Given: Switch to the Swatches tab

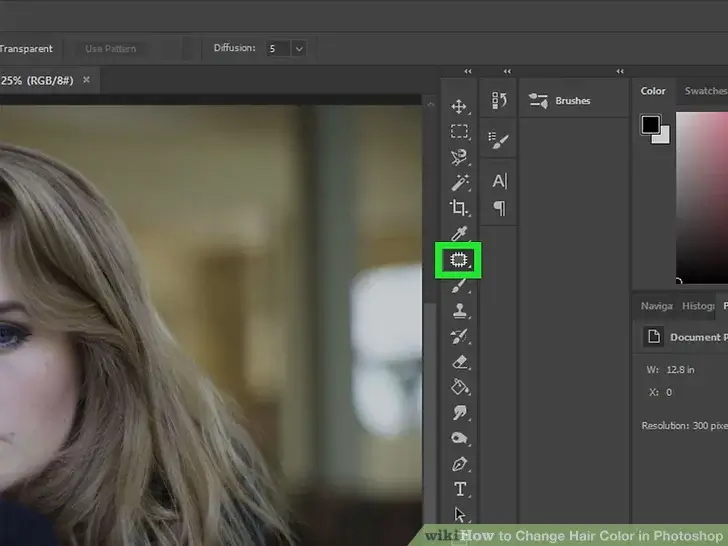Looking at the screenshot, I should click(x=704, y=91).
